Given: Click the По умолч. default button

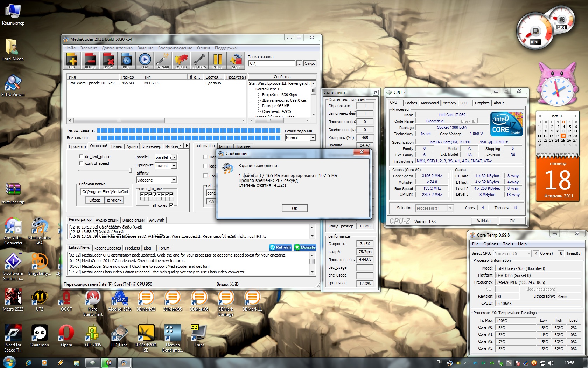Looking at the screenshot, I should point(114,200).
